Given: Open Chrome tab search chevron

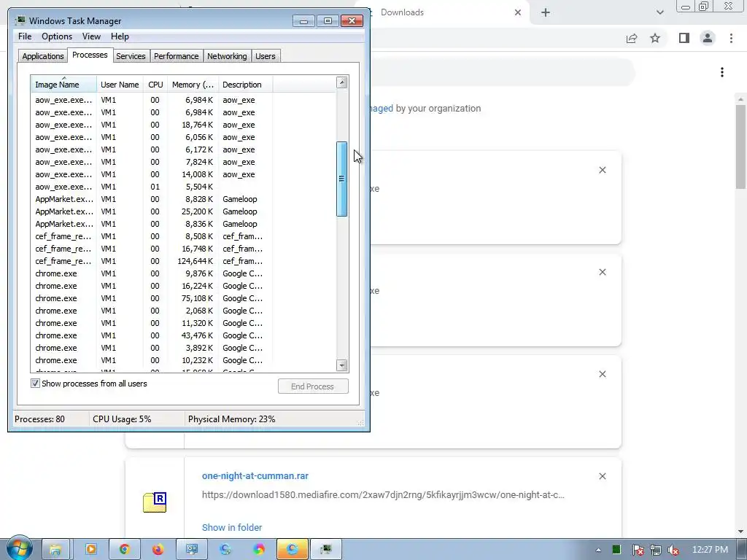Looking at the screenshot, I should pos(659,12).
